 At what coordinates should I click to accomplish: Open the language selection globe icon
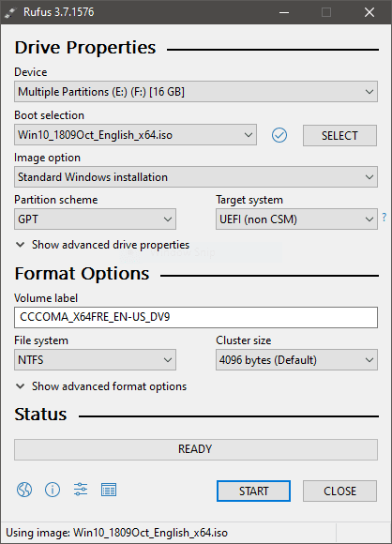pos(24,490)
